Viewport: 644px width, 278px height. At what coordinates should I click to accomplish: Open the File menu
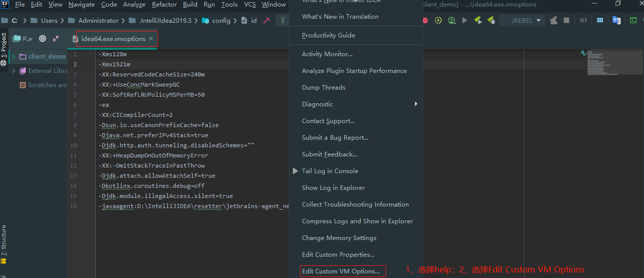click(20, 5)
